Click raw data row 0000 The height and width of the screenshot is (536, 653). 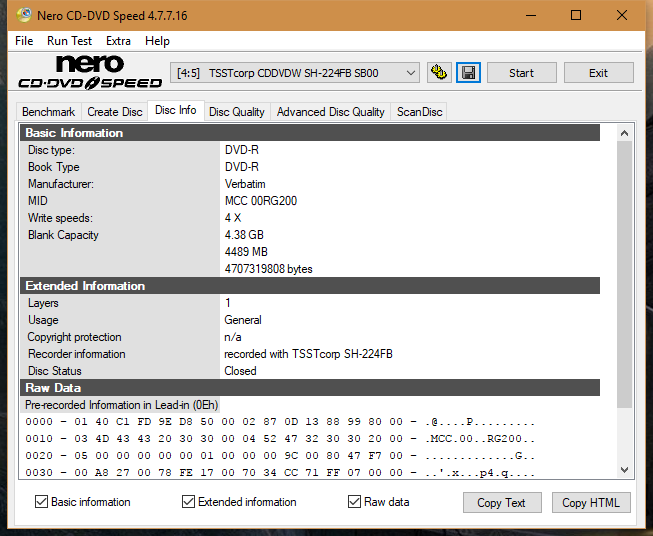coord(280,422)
